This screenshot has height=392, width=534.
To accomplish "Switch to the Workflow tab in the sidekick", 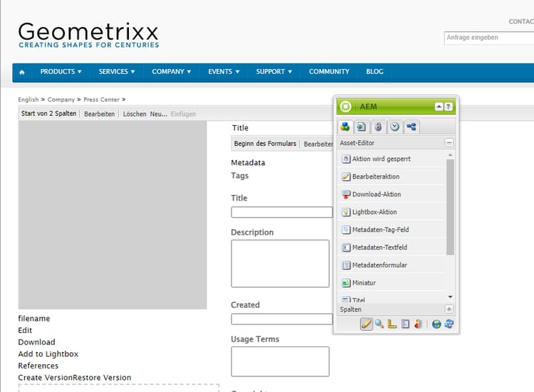I will pos(412,127).
